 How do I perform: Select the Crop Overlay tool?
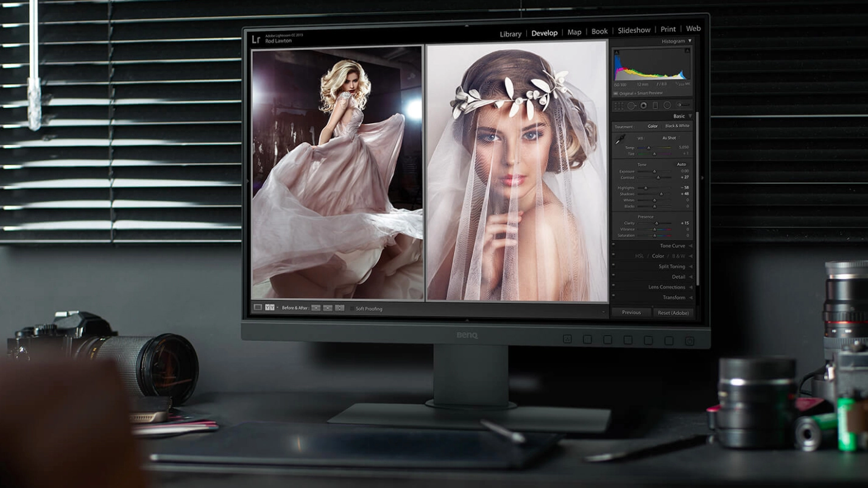click(x=619, y=105)
